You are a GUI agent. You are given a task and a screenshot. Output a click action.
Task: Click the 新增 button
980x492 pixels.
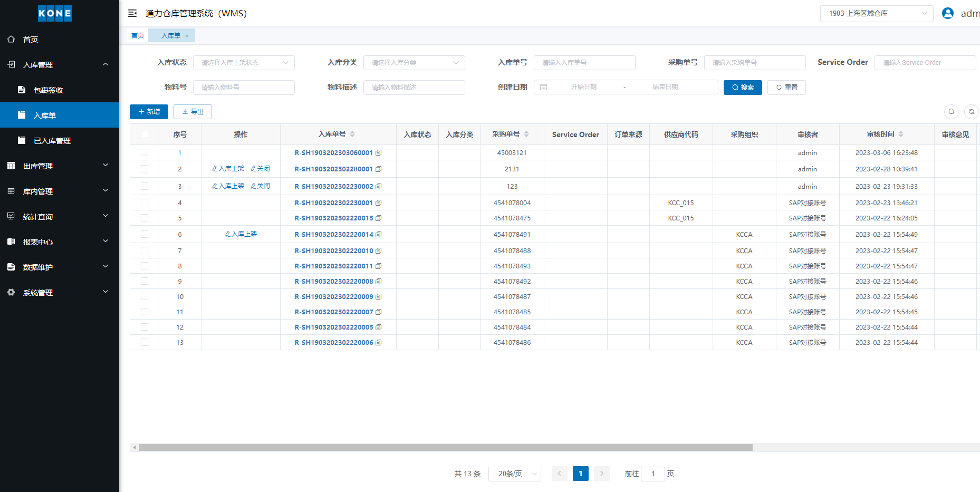[149, 112]
